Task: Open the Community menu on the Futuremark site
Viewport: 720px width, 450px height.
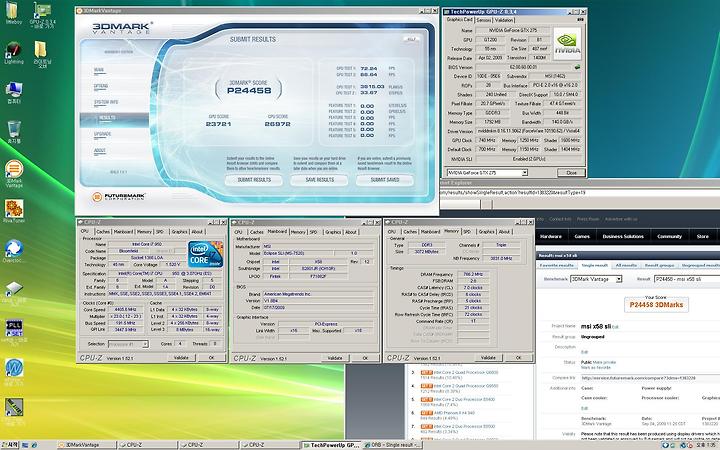Action: 669,236
